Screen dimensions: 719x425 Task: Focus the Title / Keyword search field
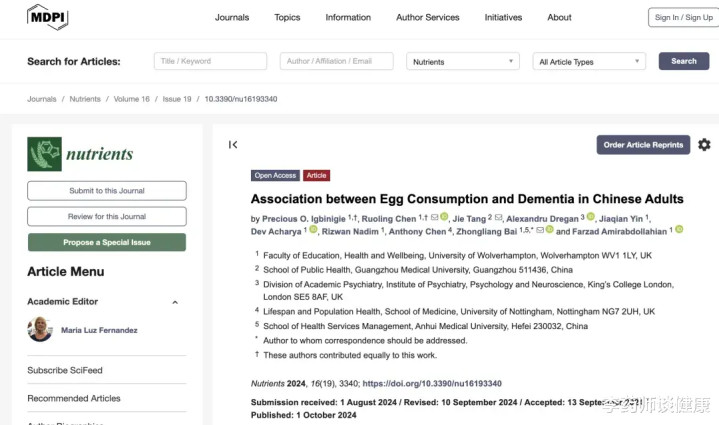pyautogui.click(x=210, y=61)
